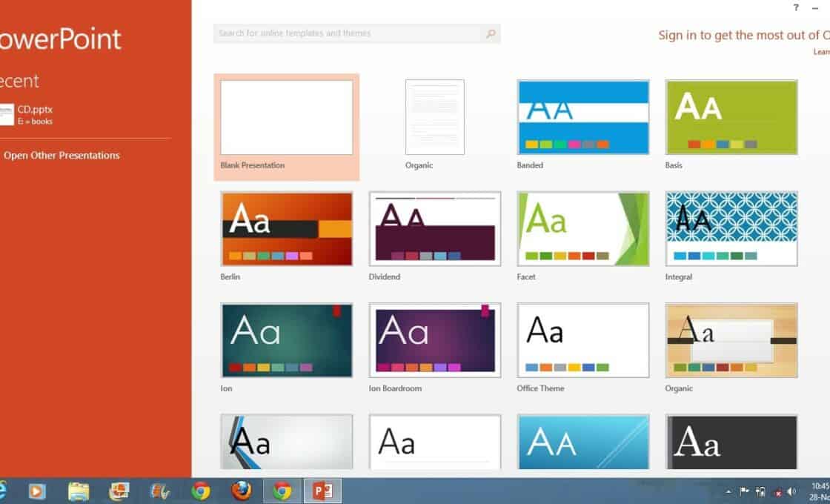Select the plain white theme in last row
The width and height of the screenshot is (830, 504).
click(x=434, y=442)
